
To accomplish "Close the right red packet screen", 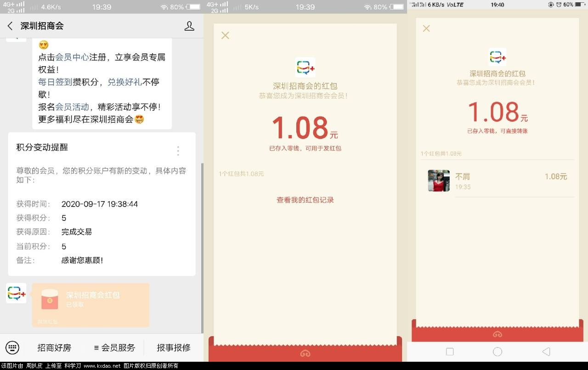I will tap(426, 28).
